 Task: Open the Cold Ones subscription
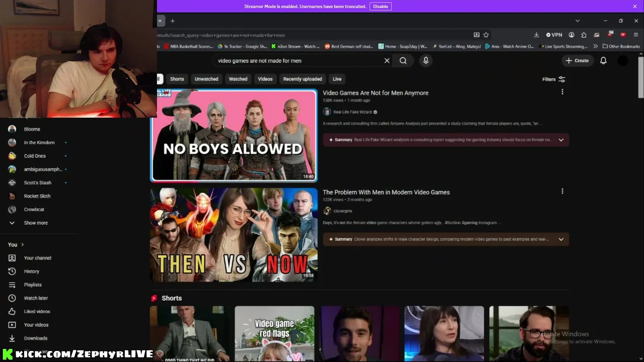coord(35,156)
